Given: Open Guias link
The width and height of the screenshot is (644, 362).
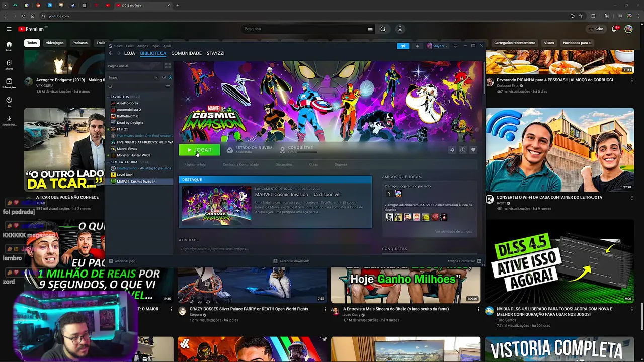Looking at the screenshot, I should tap(313, 164).
